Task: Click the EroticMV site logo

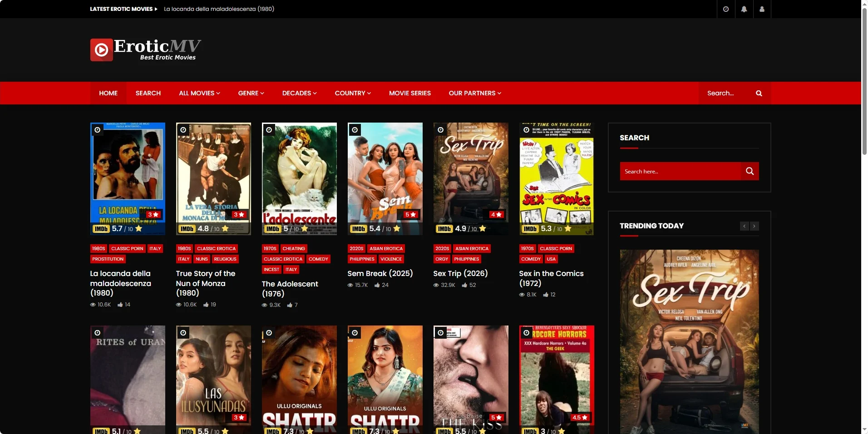Action: tap(146, 49)
